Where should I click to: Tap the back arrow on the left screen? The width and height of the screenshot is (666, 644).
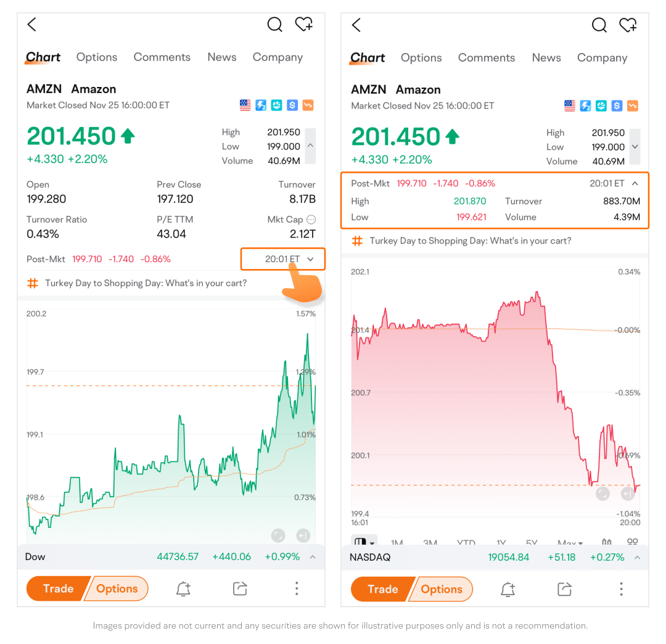pyautogui.click(x=32, y=25)
